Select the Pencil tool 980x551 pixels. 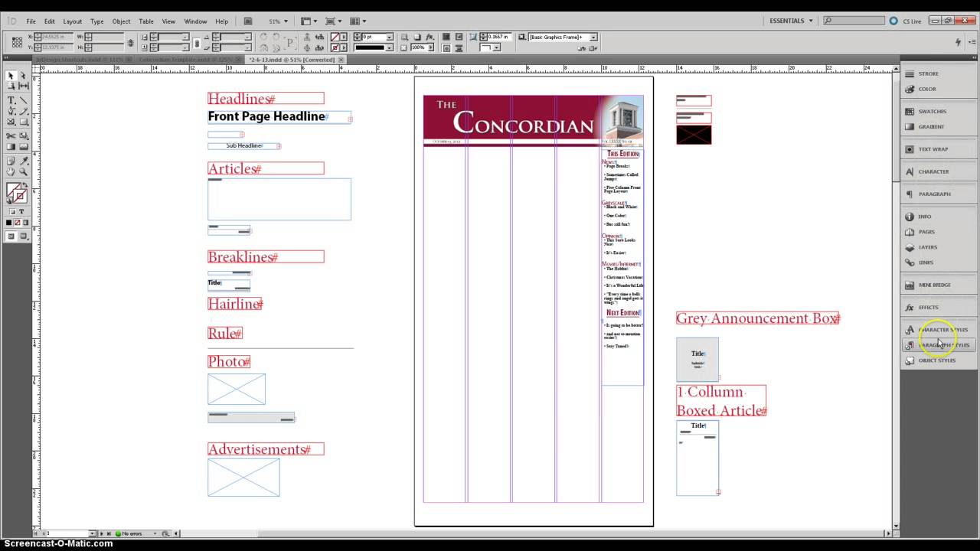click(23, 111)
